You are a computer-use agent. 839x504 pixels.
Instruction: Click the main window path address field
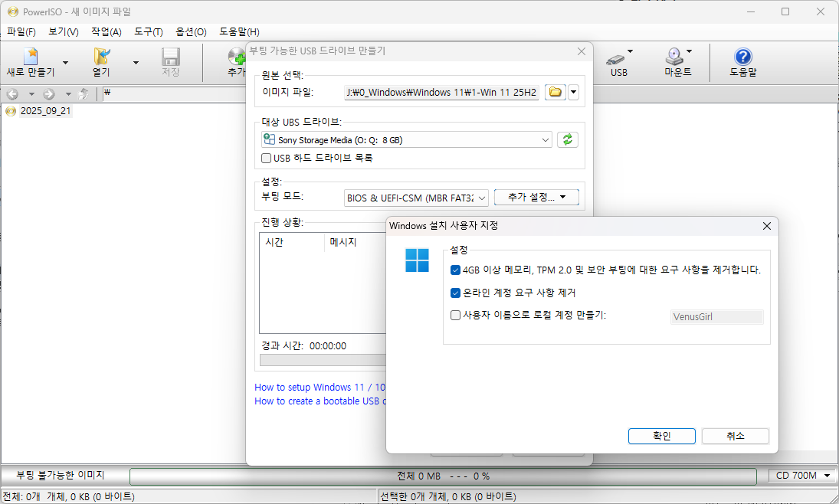[x=174, y=93]
